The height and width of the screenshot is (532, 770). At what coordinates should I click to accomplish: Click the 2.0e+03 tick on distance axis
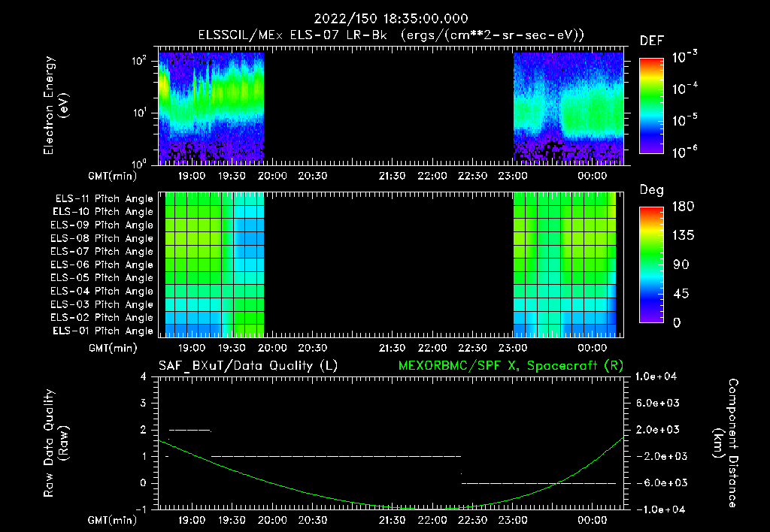(x=657, y=429)
